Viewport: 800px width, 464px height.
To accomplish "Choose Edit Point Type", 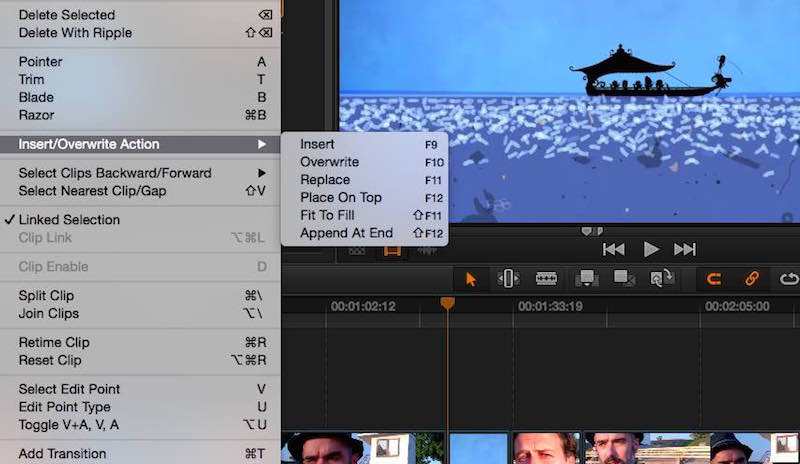I will [x=140, y=407].
